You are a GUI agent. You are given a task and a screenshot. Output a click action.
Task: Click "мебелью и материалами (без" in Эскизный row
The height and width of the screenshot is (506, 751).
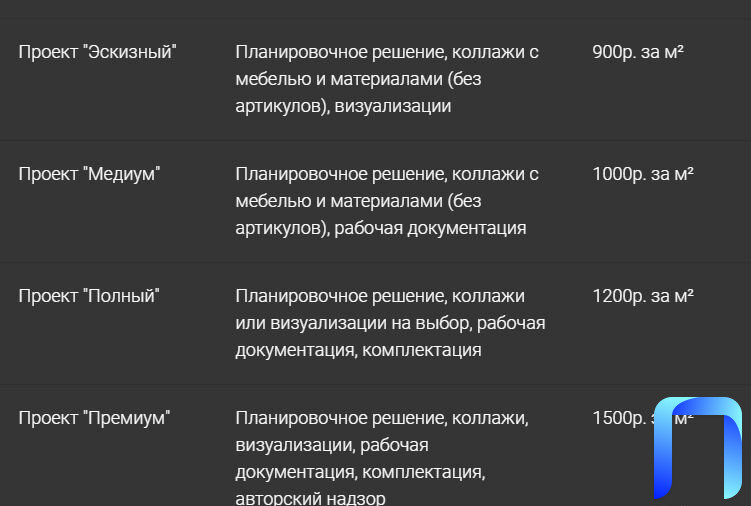tap(358, 79)
